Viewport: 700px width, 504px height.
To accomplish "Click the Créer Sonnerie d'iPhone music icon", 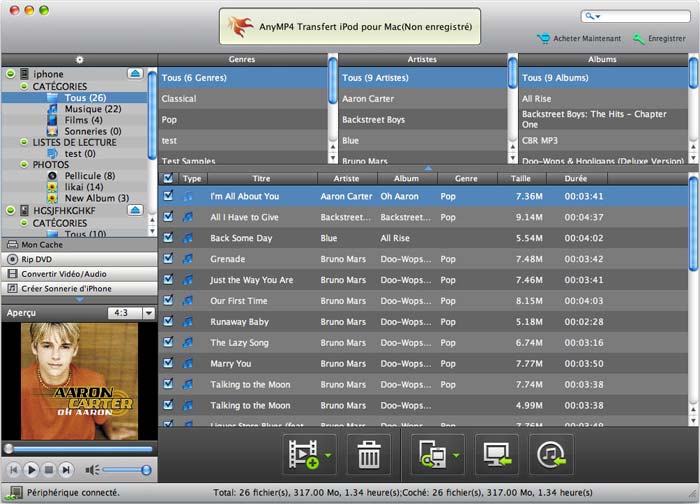I will click(x=12, y=288).
